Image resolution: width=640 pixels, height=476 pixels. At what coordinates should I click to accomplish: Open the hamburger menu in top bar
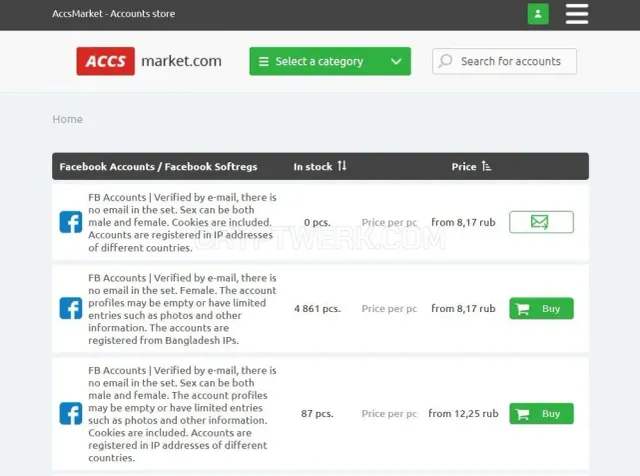(x=577, y=14)
